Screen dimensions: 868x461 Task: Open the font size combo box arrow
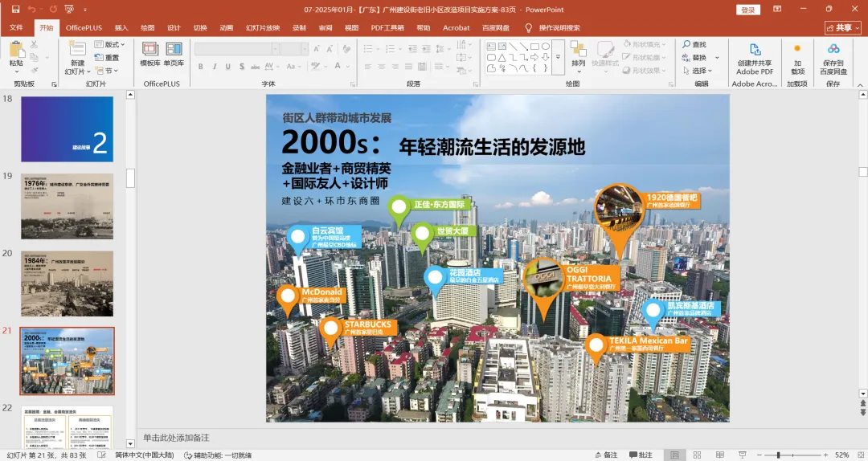point(305,49)
